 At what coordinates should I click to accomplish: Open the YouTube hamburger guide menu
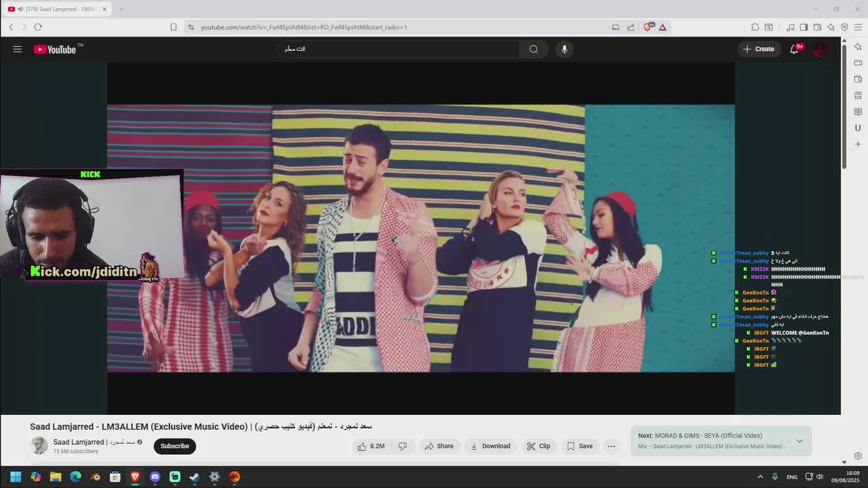[x=17, y=49]
